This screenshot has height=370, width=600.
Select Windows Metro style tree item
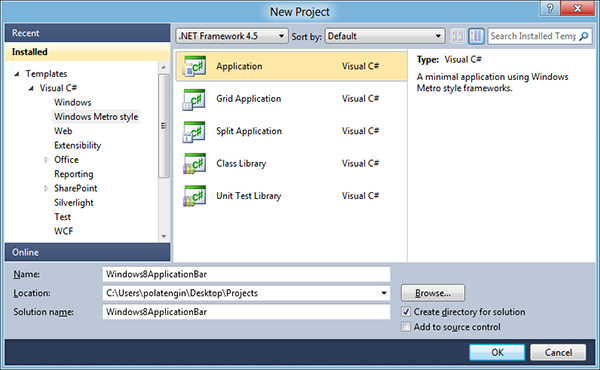tap(96, 117)
